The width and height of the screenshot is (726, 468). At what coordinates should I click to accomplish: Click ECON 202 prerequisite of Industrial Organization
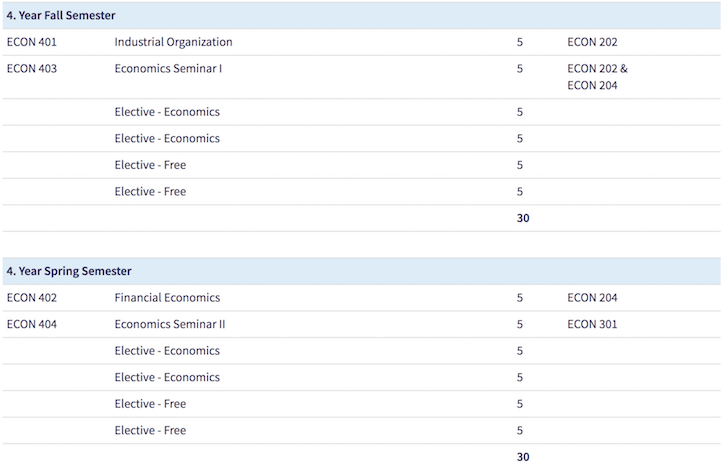pyautogui.click(x=592, y=42)
